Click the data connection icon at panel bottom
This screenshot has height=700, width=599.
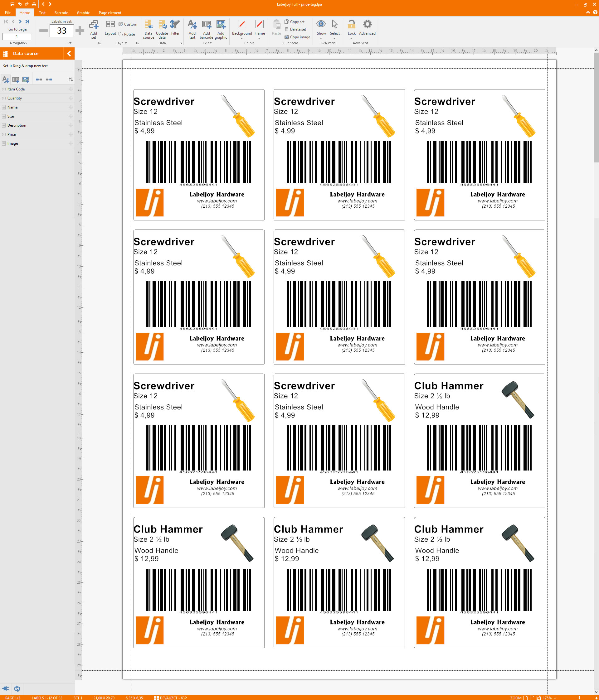click(x=6, y=688)
